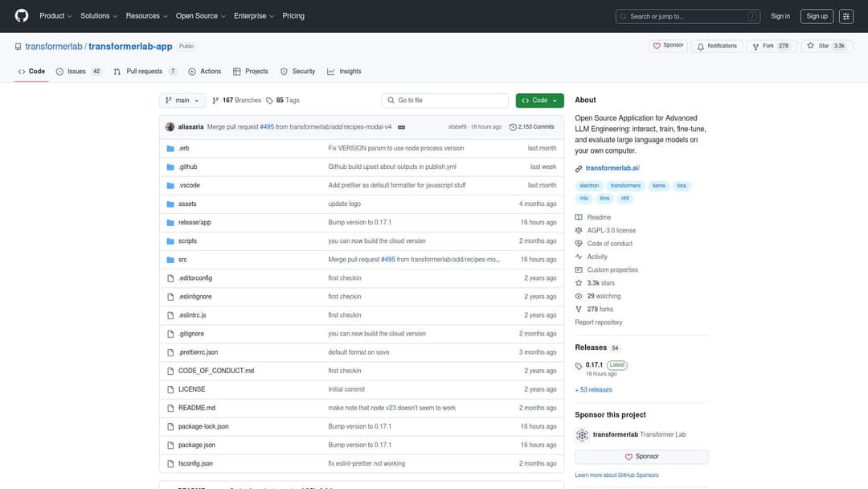Screen dimensions: 868x489
Task: Open the .gitignore file
Action: (191, 334)
